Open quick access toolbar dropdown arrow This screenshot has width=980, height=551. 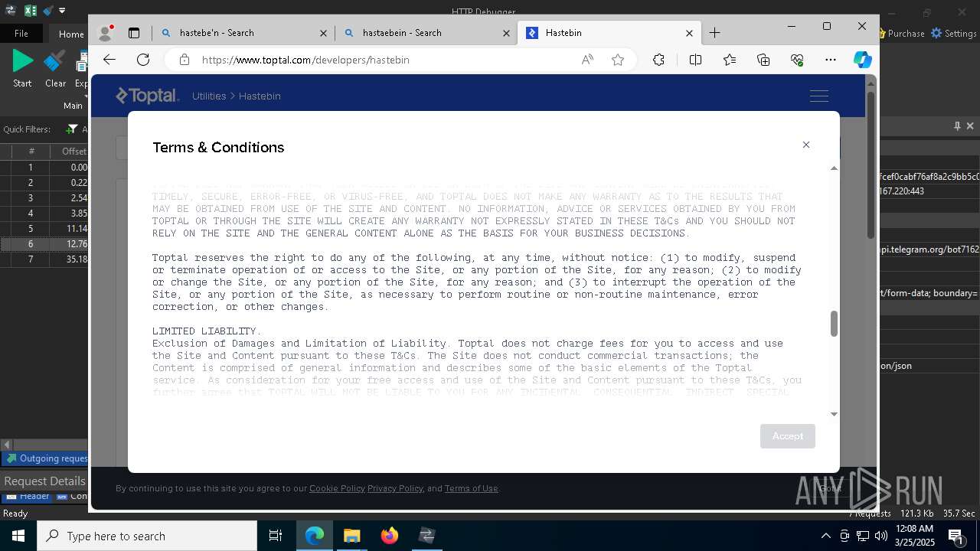click(x=63, y=11)
